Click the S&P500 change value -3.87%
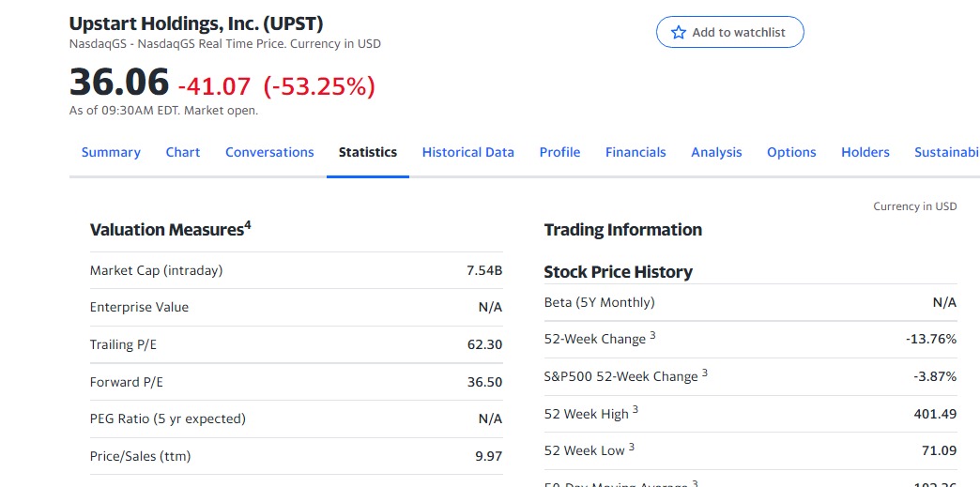980x487 pixels. click(x=935, y=376)
